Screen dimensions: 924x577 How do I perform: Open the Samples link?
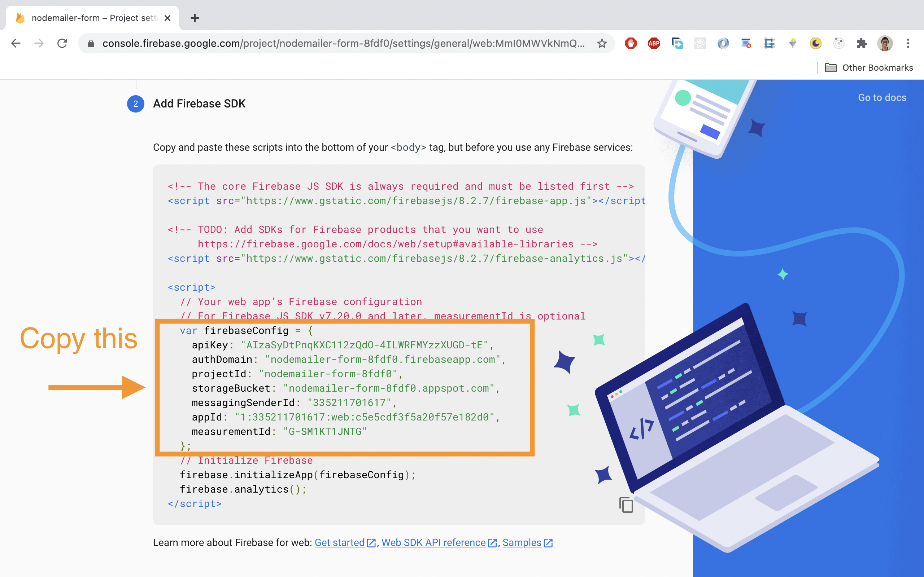(522, 542)
